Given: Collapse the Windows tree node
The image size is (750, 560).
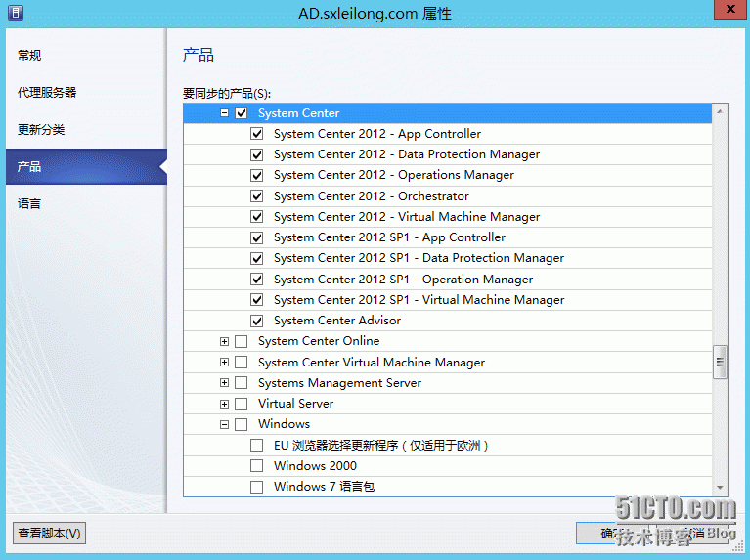Looking at the screenshot, I should [x=224, y=425].
